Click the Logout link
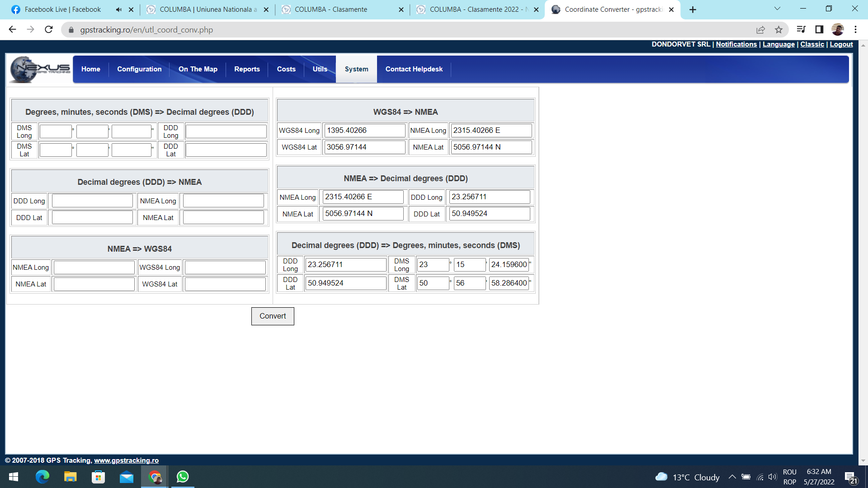Viewport: 868px width, 488px height. click(x=841, y=44)
